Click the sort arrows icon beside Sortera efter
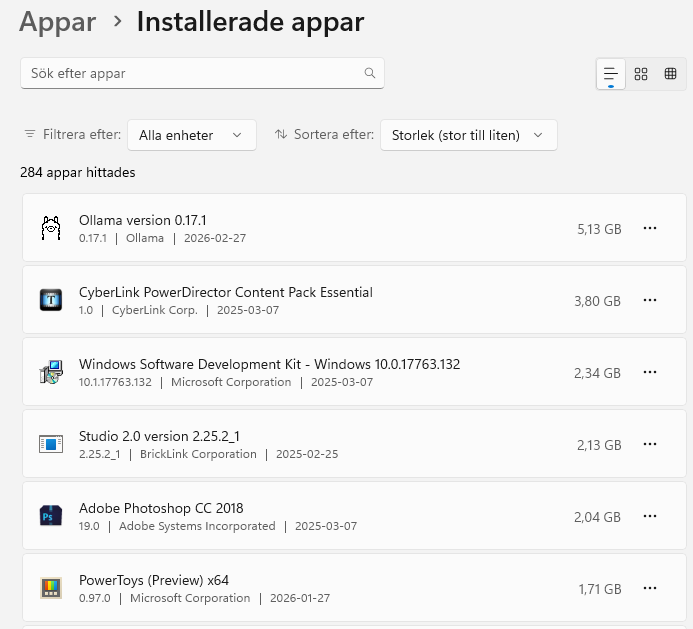This screenshot has width=693, height=629. (x=281, y=134)
